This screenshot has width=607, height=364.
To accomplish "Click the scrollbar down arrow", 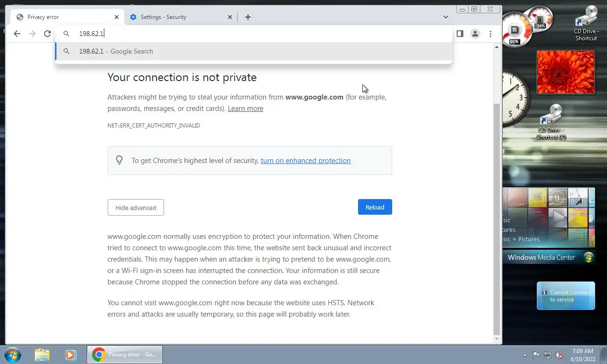I will tap(497, 339).
